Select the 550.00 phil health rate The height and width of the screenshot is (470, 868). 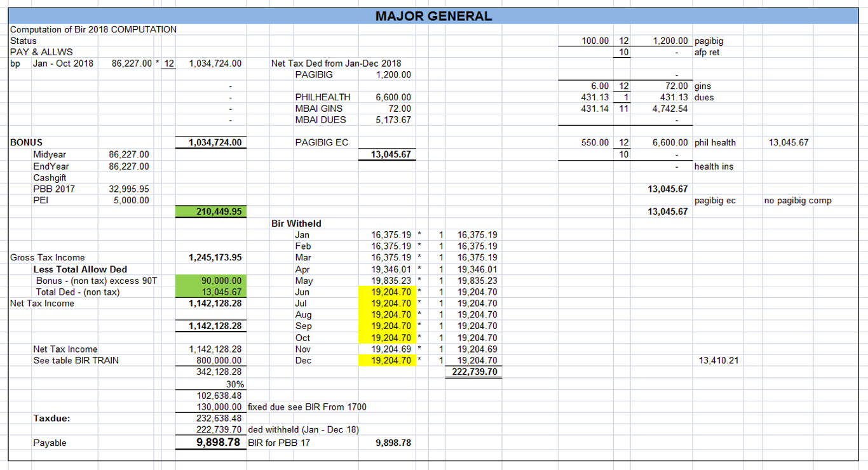point(595,143)
